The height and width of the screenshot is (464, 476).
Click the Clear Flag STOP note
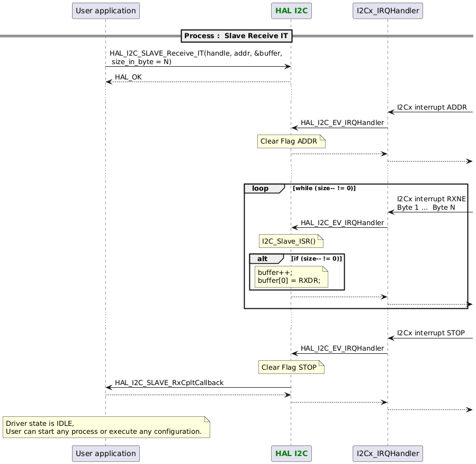[x=291, y=367]
